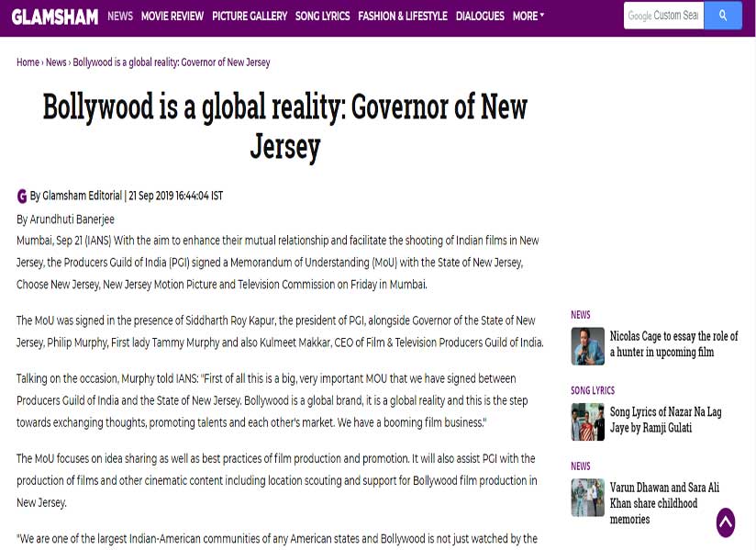Image resolution: width=756 pixels, height=550 pixels.
Task: Click the Nicolas Cage article thumbnail
Action: pos(588,346)
